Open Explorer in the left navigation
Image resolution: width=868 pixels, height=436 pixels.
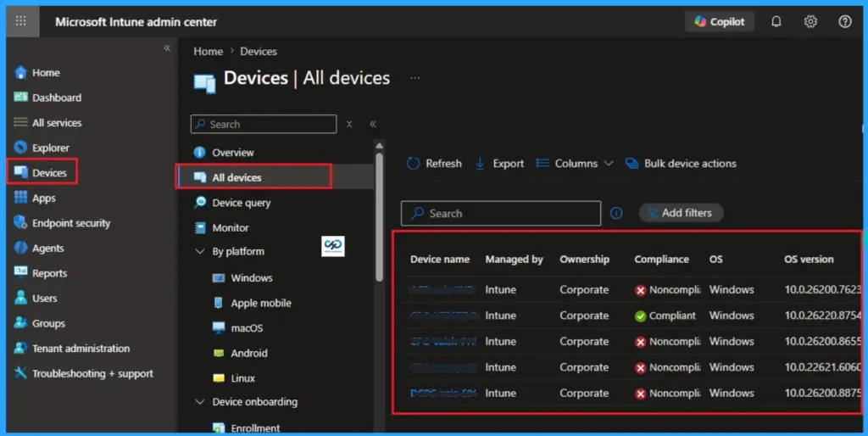click(42, 148)
